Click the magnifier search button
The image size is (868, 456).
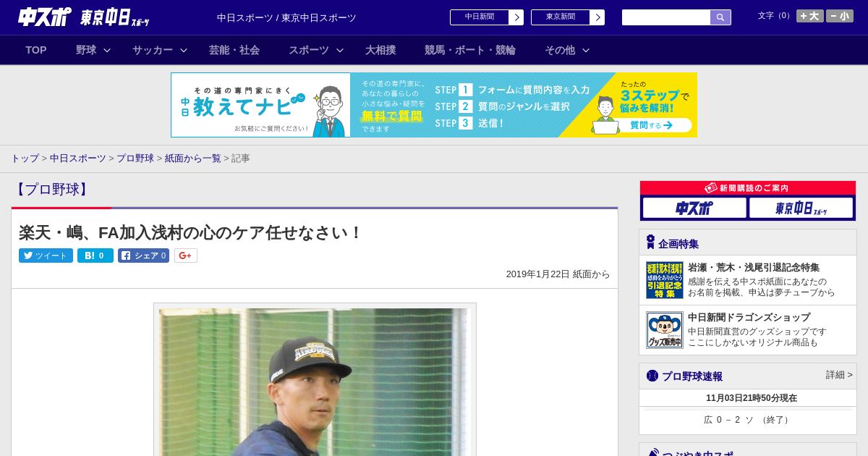click(720, 17)
